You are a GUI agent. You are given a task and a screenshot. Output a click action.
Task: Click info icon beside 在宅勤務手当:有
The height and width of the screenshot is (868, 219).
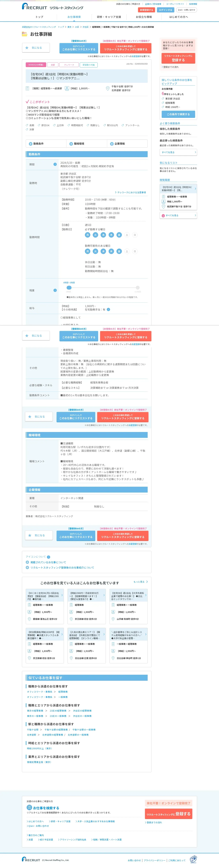tap(108, 309)
